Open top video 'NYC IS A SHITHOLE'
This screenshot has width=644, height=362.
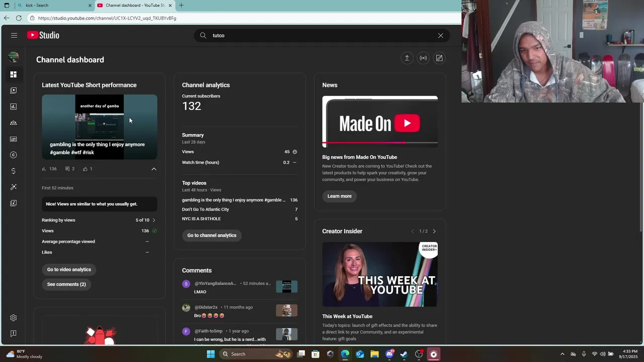point(201,219)
